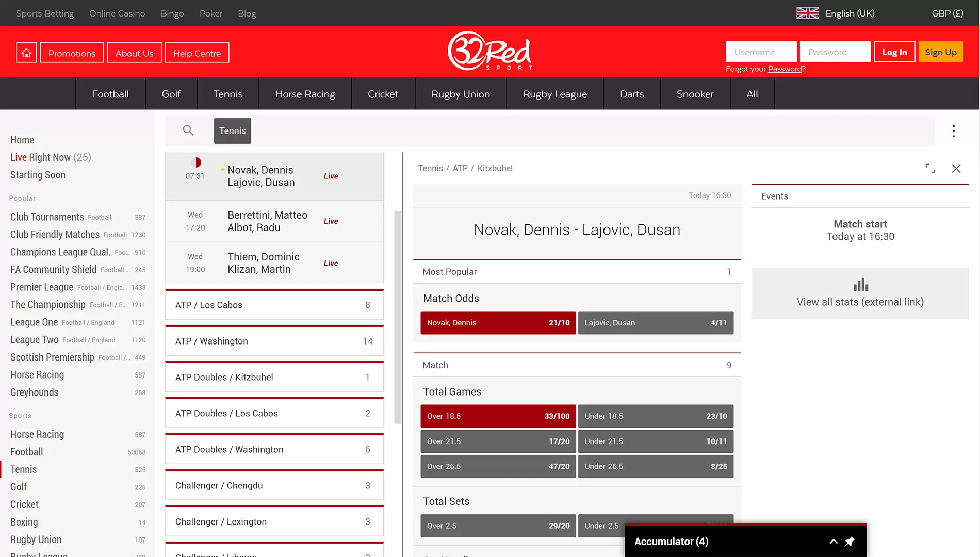980x557 pixels.
Task: Open the Rugby Union sport tab
Action: tap(461, 94)
